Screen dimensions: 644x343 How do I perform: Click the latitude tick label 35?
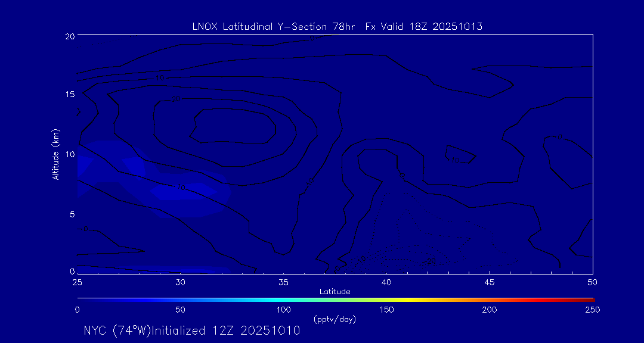tap(283, 282)
